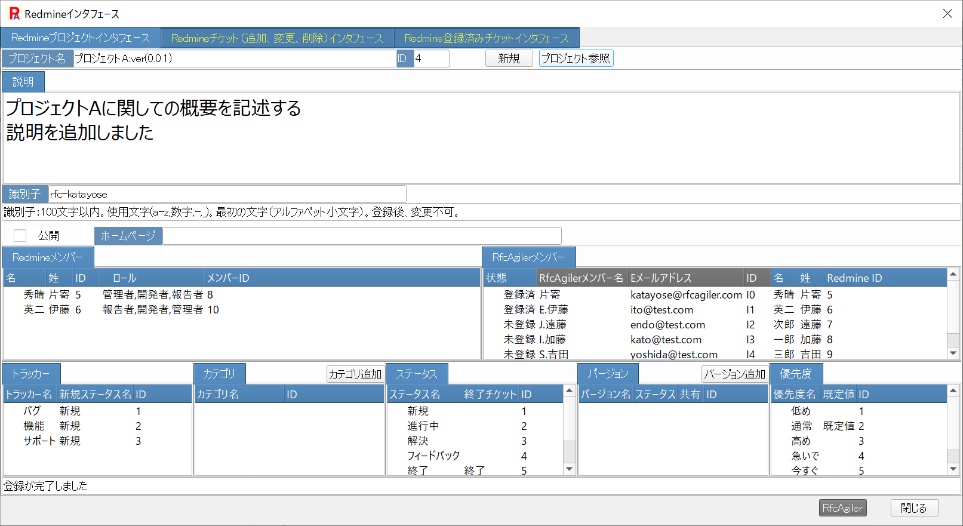Select RfcAgiler member kato@test.com row
This screenshot has width=963, height=526.
715,339
